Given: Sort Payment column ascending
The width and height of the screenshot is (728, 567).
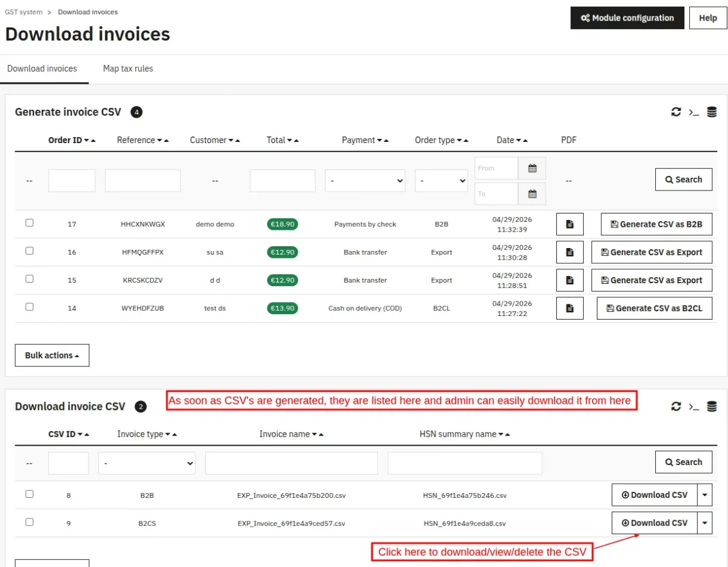Looking at the screenshot, I should pos(386,141).
